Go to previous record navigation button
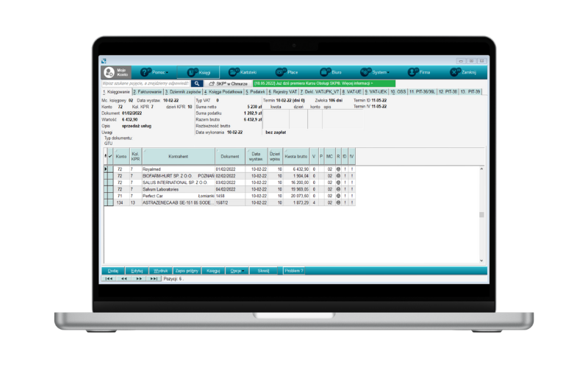The width and height of the screenshot is (588, 368). [x=123, y=279]
